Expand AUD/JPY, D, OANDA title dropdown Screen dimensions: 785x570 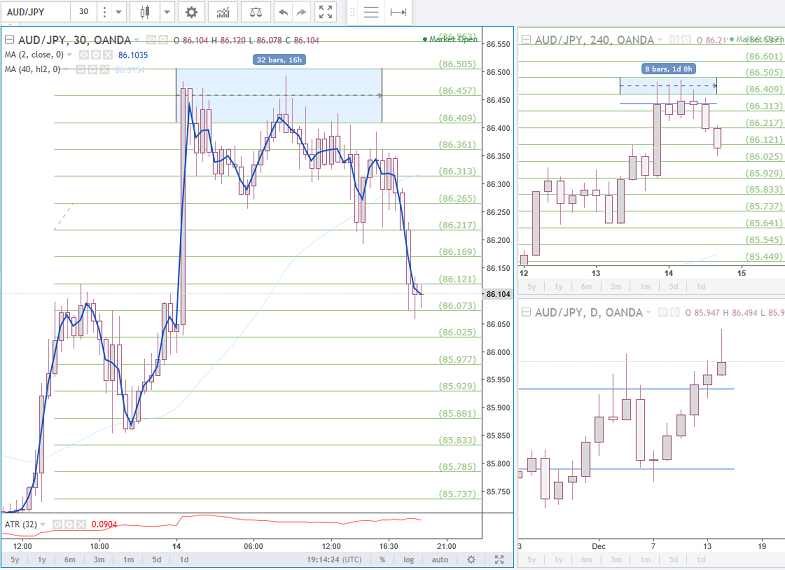point(648,312)
